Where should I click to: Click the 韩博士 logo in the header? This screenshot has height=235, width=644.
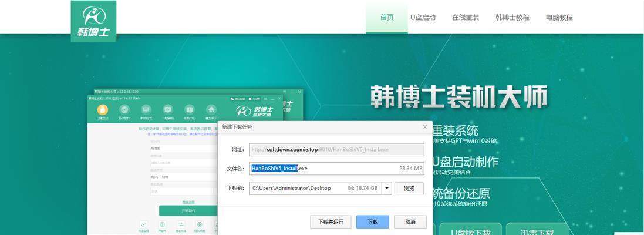(x=93, y=21)
